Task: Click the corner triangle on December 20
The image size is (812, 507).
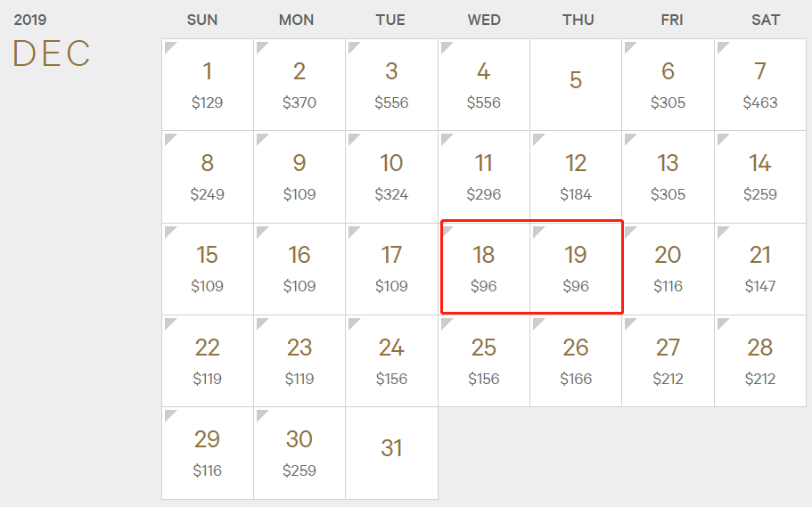Action: (629, 231)
